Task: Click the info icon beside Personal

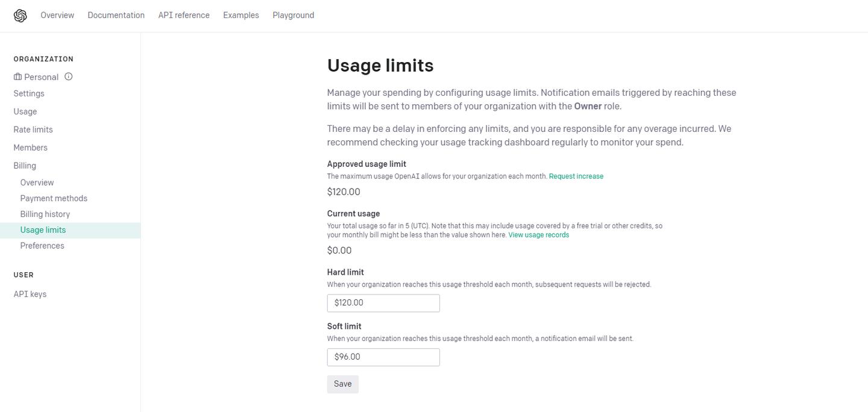Action: [69, 76]
